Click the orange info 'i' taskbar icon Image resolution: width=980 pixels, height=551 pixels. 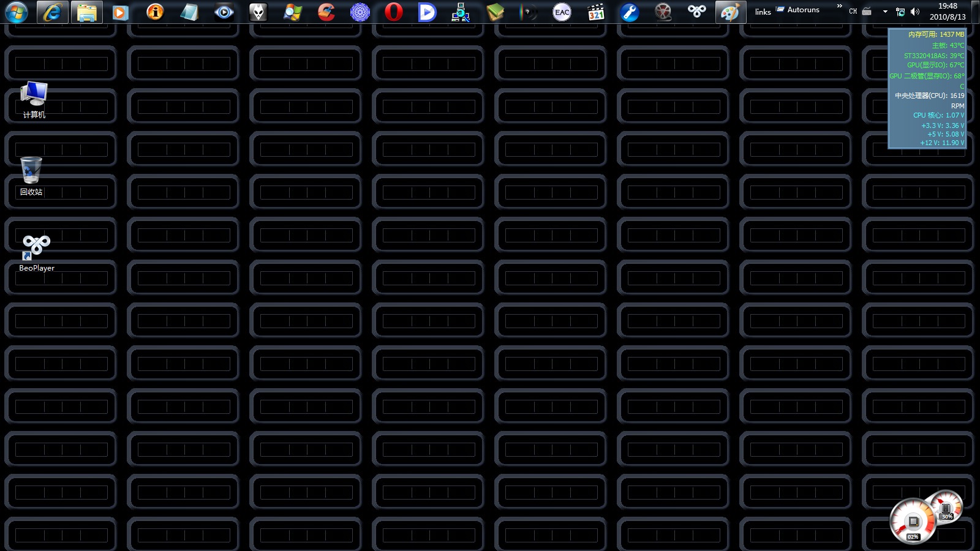155,12
